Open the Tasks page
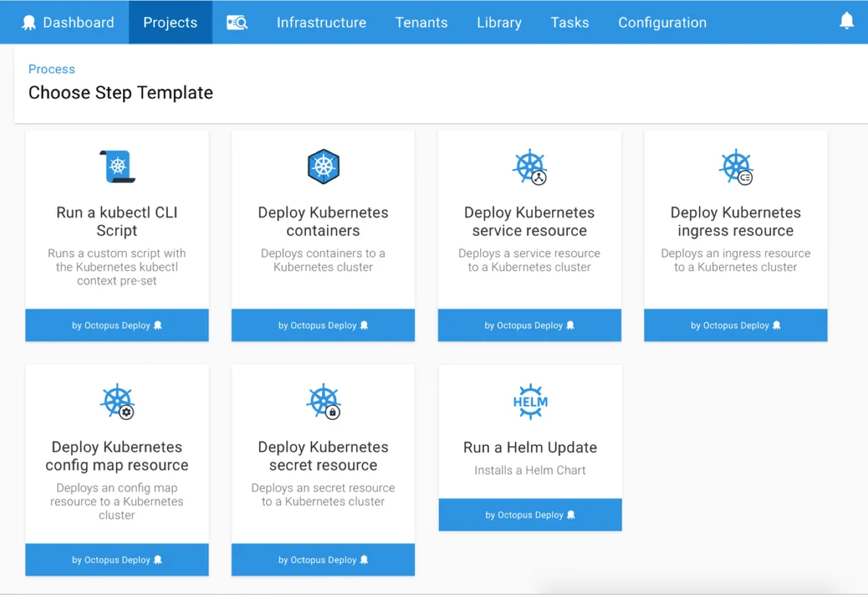This screenshot has width=868, height=595. click(x=570, y=22)
